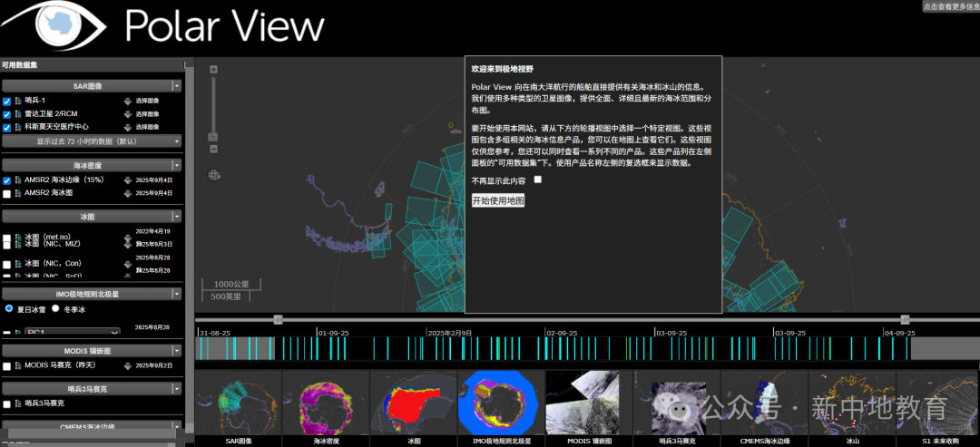The image size is (980, 447).
Task: Click the 开始使用地图 button
Action: 498,200
